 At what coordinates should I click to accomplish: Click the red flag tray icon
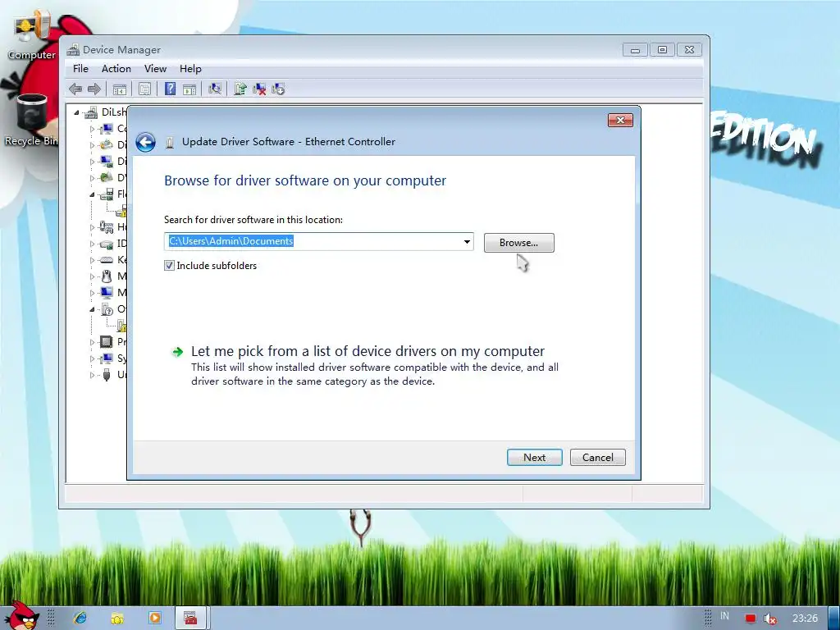(x=750, y=619)
